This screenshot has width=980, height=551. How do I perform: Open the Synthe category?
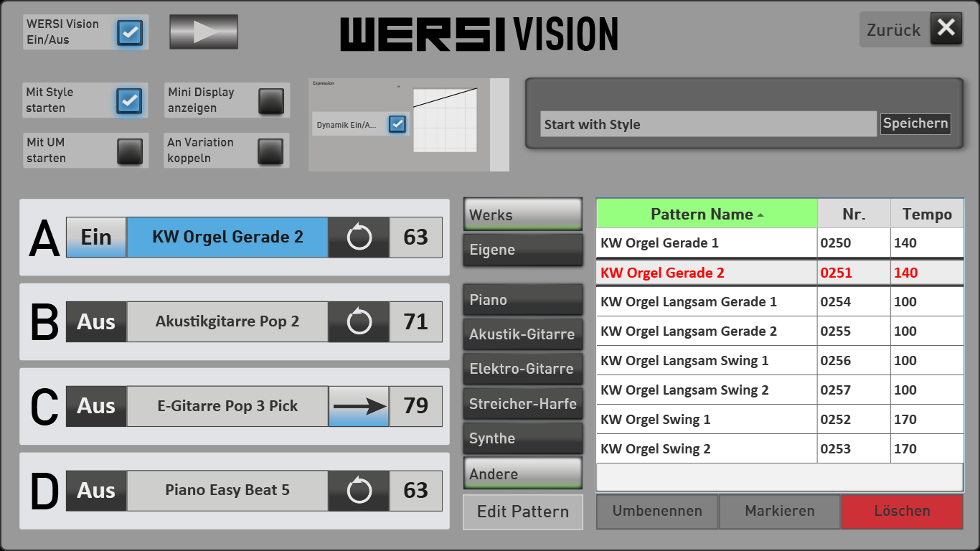(x=523, y=438)
